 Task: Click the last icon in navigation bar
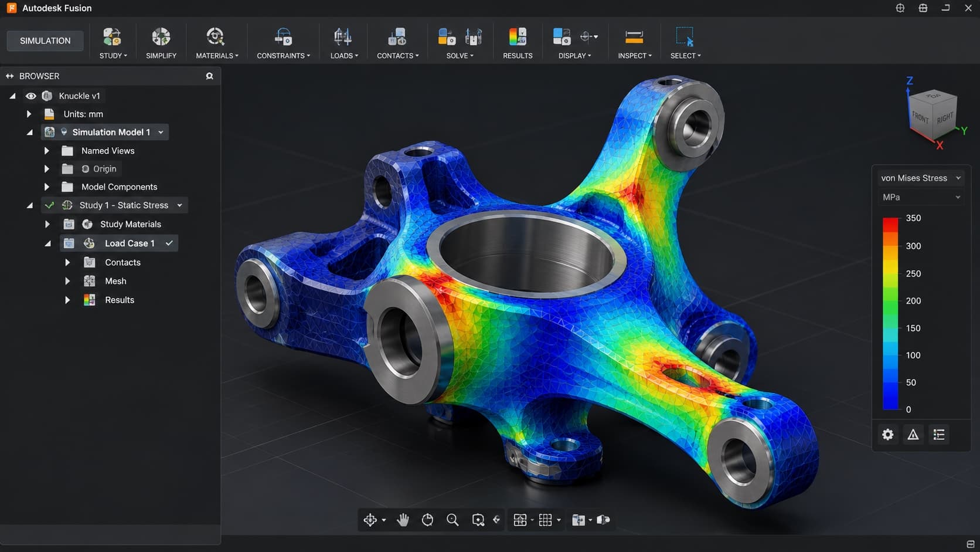coord(603,520)
